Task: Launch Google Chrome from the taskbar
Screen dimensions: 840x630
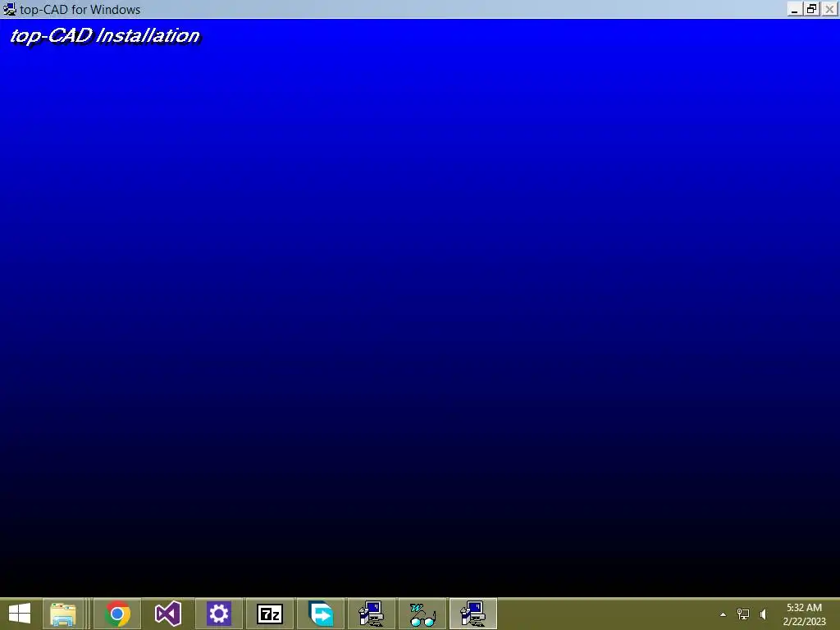Action: 117,614
